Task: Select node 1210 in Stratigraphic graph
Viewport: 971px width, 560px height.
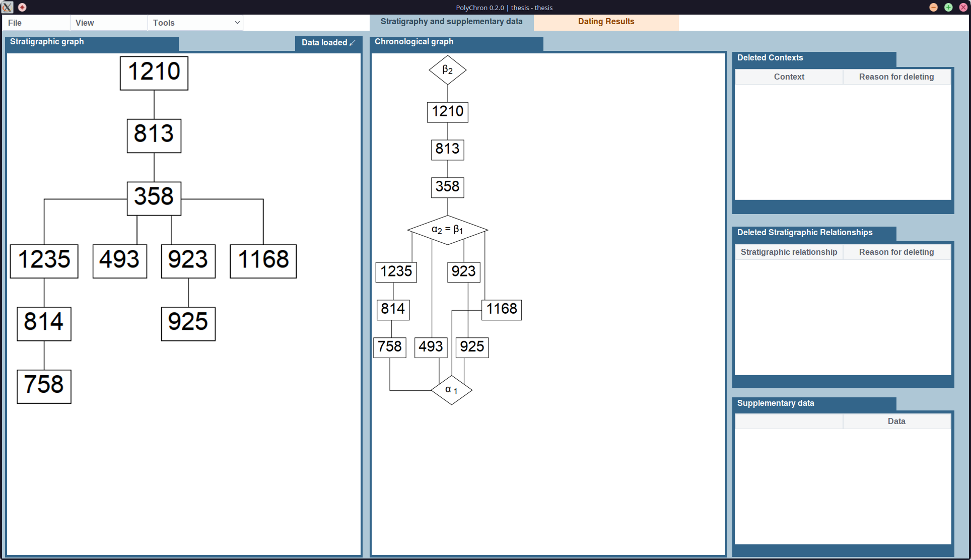Action: coord(154,73)
